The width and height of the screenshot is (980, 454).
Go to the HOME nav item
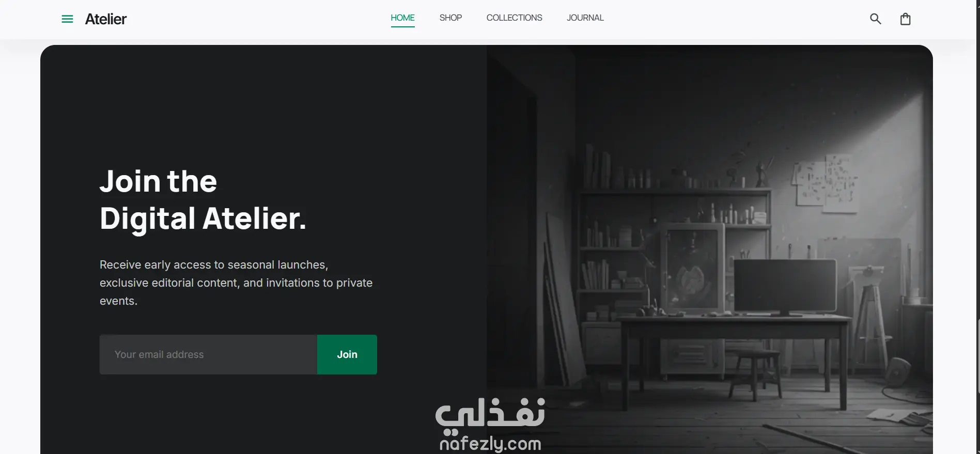tap(402, 18)
